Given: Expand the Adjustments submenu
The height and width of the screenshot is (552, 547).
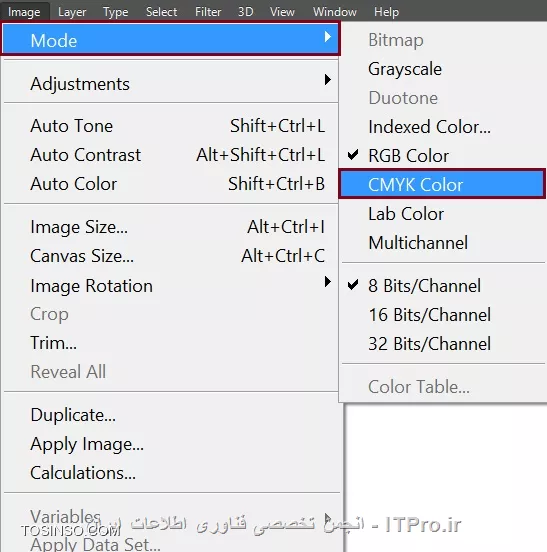Looking at the screenshot, I should point(170,83).
